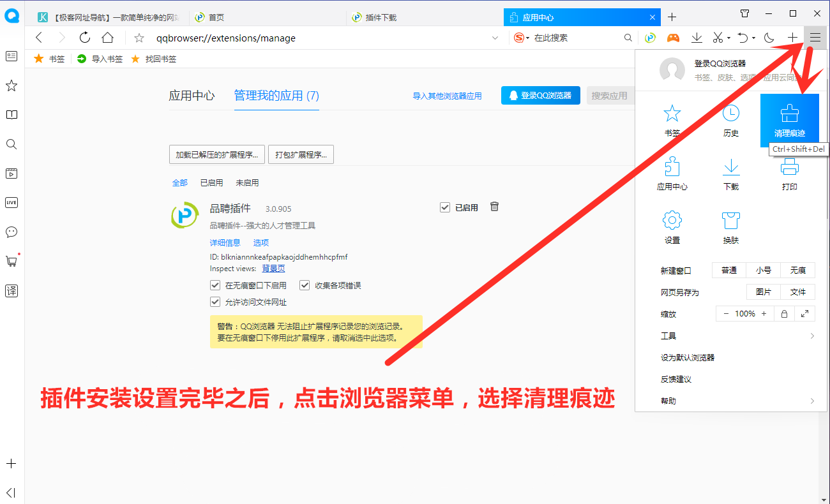Open the shopping cart sidebar panel
The image size is (830, 504).
tap(11, 262)
